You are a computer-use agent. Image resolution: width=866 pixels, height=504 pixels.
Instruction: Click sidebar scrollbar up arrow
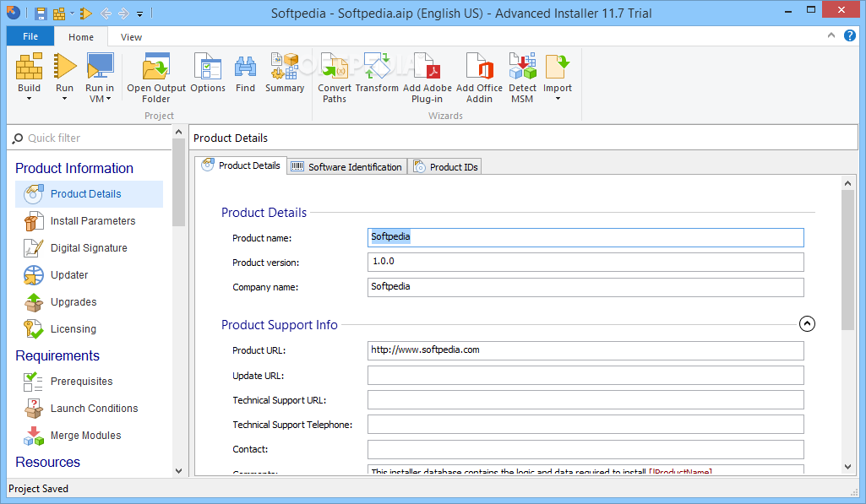pyautogui.click(x=178, y=132)
